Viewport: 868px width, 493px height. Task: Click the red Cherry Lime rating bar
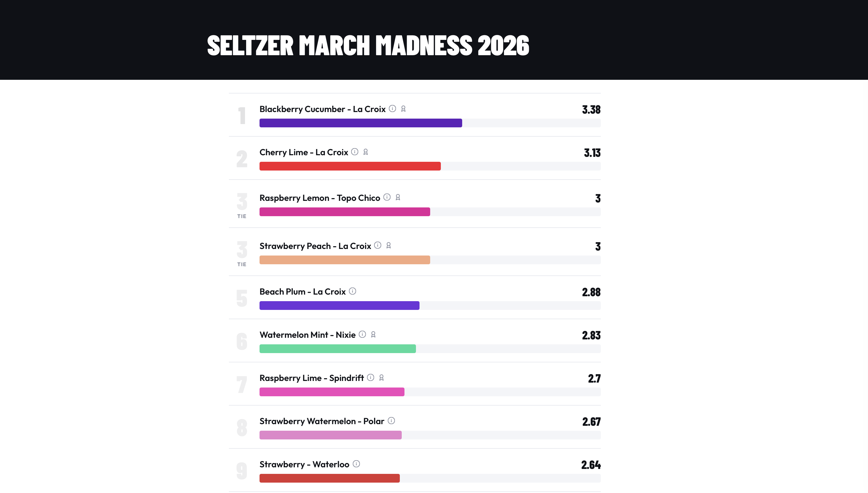coord(350,166)
